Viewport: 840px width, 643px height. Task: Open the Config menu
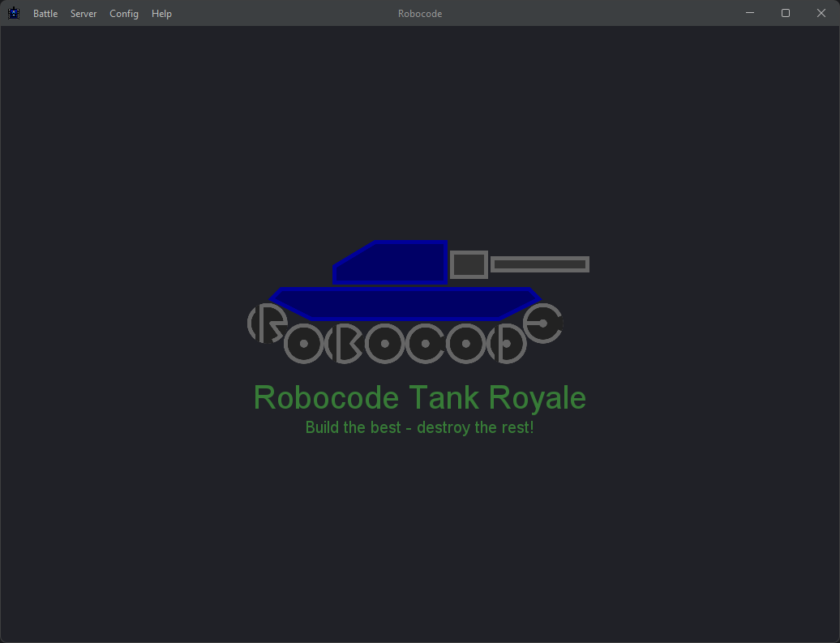pos(124,14)
